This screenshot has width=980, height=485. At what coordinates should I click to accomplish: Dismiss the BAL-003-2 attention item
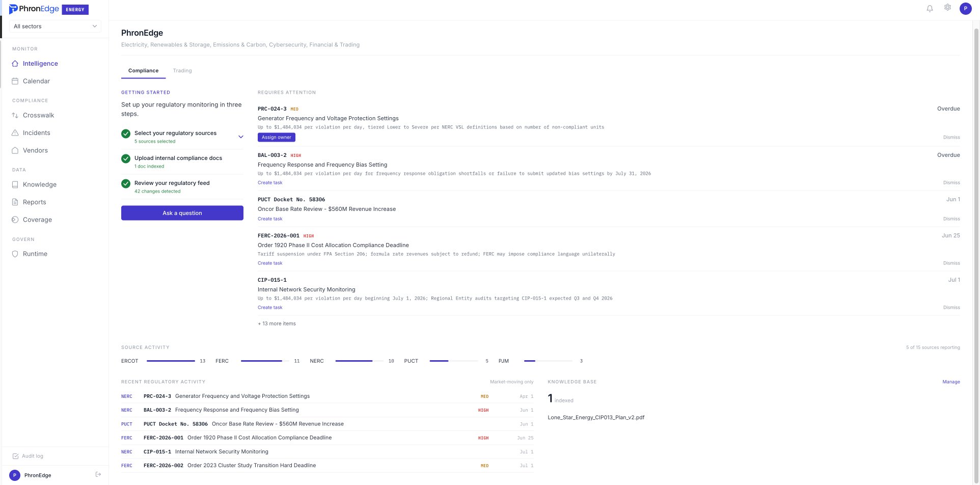(951, 182)
